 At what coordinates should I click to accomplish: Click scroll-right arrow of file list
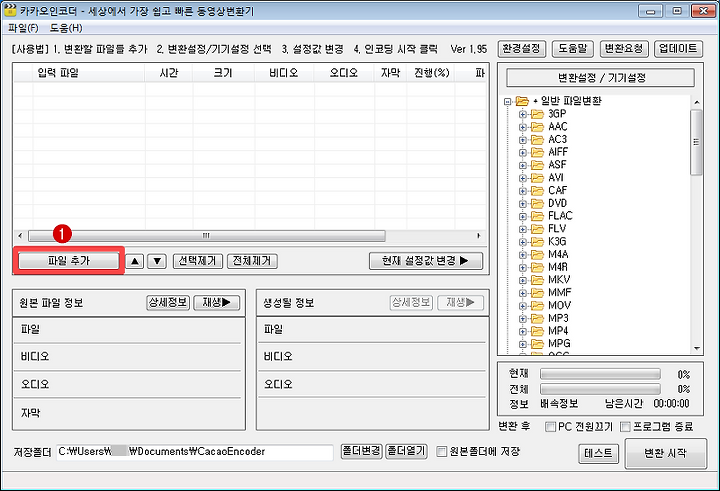tap(478, 236)
